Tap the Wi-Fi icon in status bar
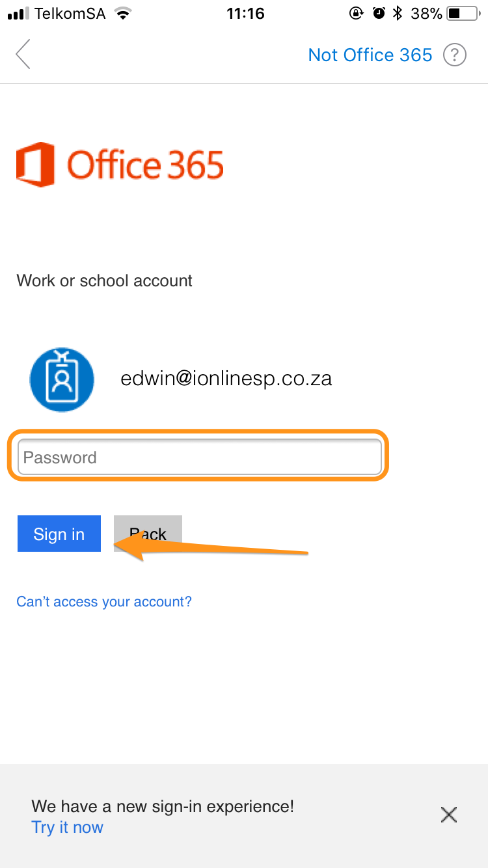 point(122,14)
